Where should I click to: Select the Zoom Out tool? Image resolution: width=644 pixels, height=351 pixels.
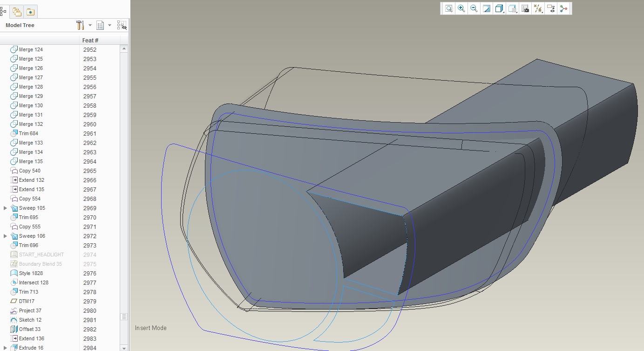(474, 8)
